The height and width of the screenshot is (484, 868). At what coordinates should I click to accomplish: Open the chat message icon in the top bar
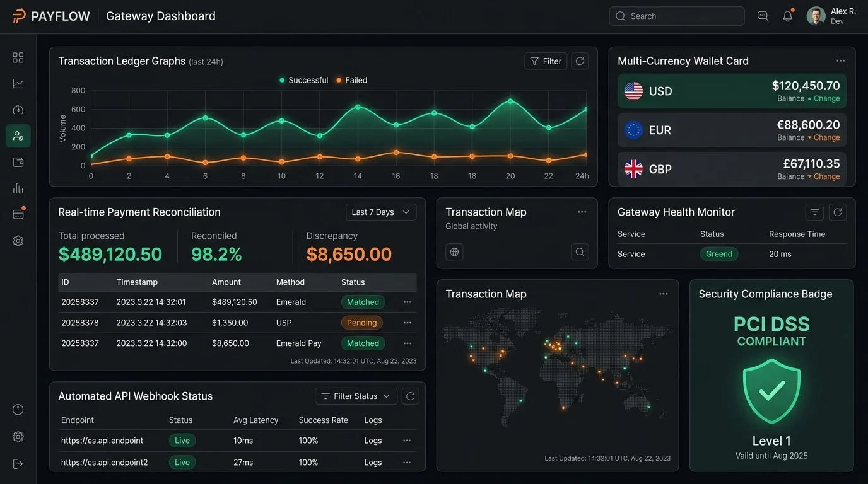click(x=763, y=16)
